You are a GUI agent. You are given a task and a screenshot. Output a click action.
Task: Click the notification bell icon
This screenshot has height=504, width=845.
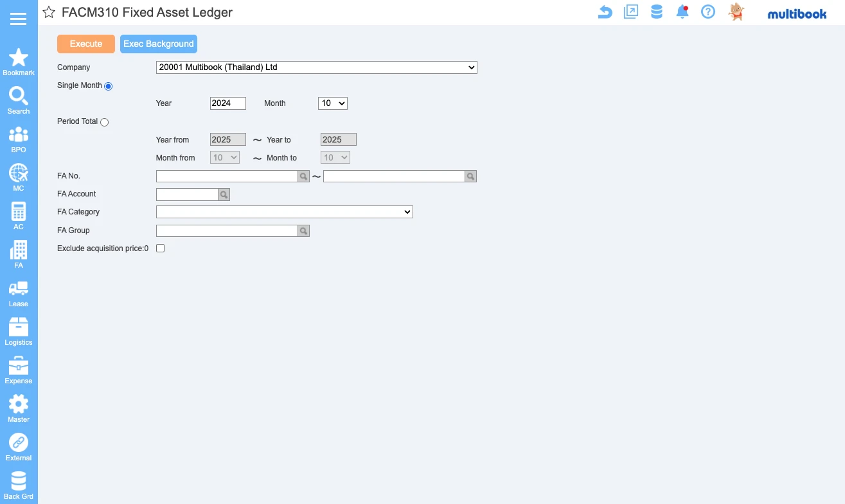(x=682, y=12)
